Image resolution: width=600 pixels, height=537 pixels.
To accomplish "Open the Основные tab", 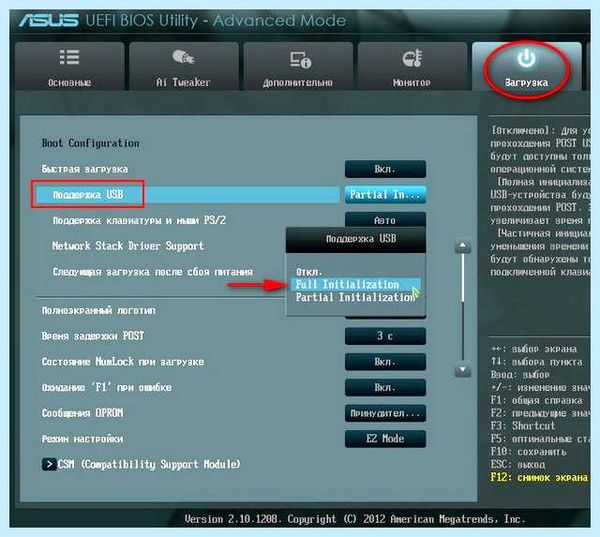I will pos(70,66).
